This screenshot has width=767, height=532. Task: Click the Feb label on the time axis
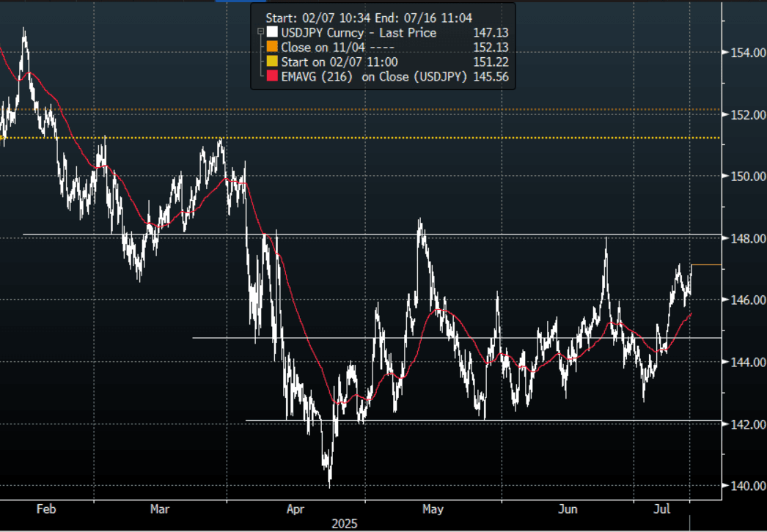45,509
